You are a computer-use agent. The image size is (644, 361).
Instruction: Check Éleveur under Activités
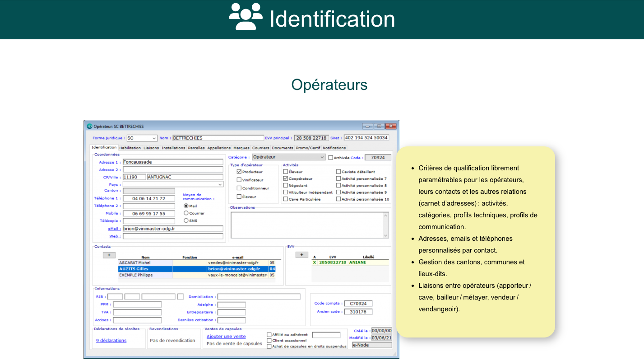click(x=285, y=172)
